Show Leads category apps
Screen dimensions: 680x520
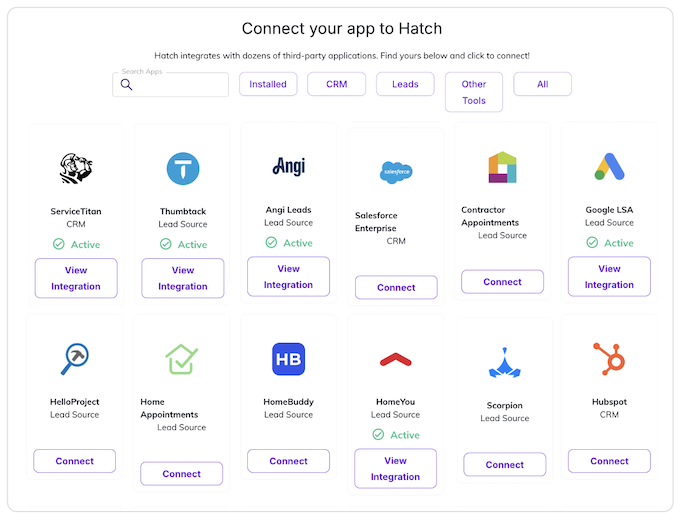coord(405,84)
